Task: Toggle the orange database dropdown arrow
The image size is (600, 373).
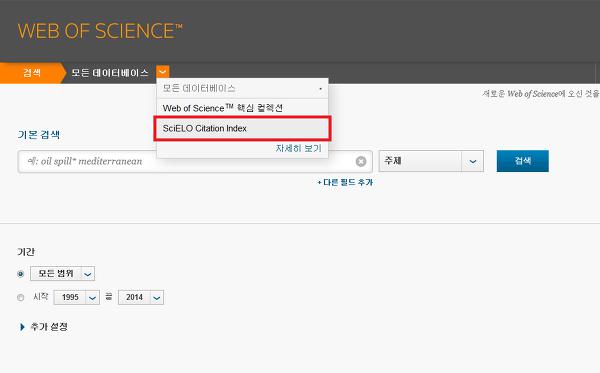Action: [163, 72]
